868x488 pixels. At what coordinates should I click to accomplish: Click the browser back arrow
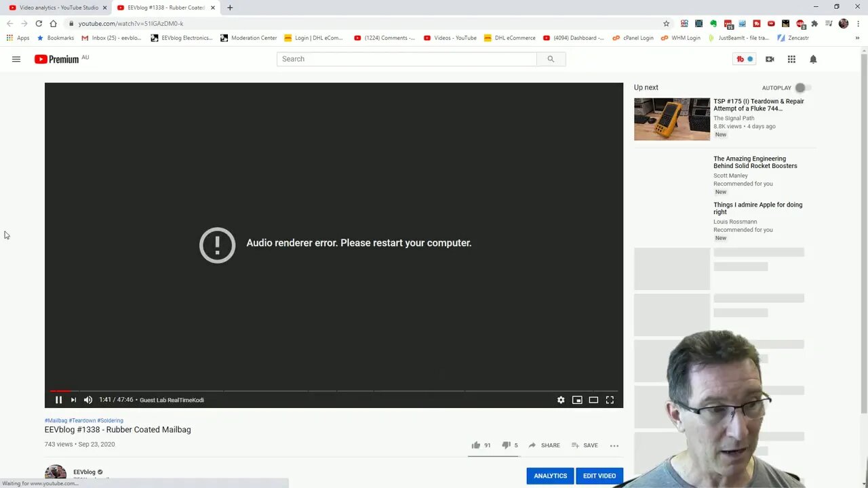pos(9,23)
